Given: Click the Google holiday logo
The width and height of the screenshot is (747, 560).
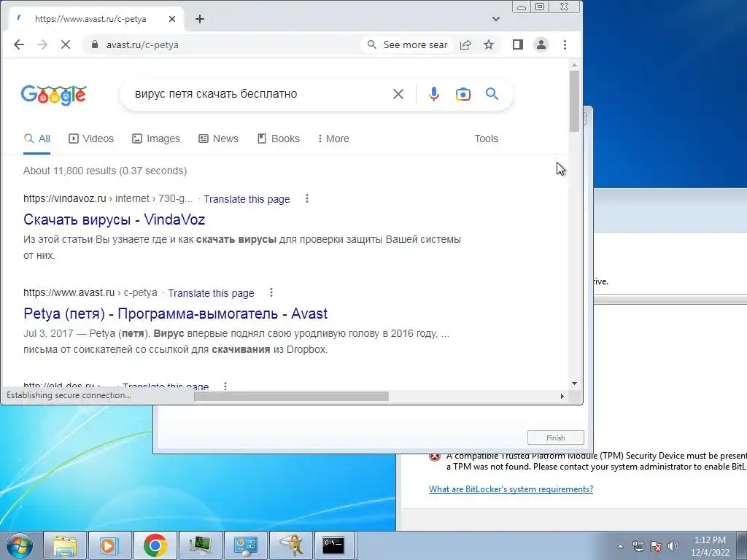Looking at the screenshot, I should 54,96.
